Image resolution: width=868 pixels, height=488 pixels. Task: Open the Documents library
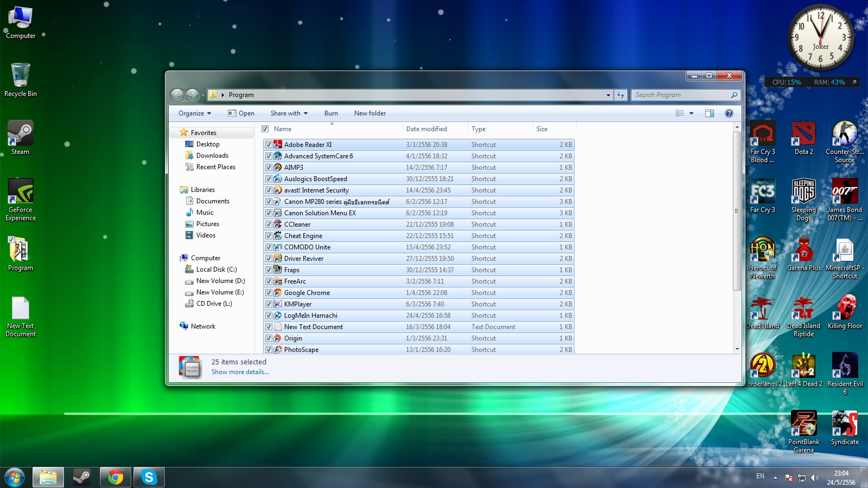coord(213,201)
